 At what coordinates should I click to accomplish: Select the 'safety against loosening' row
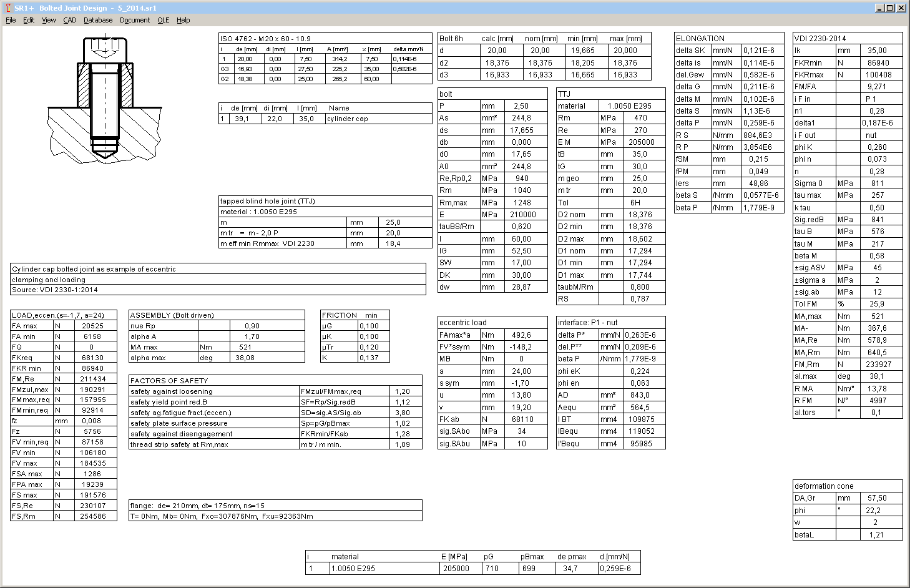(172, 391)
